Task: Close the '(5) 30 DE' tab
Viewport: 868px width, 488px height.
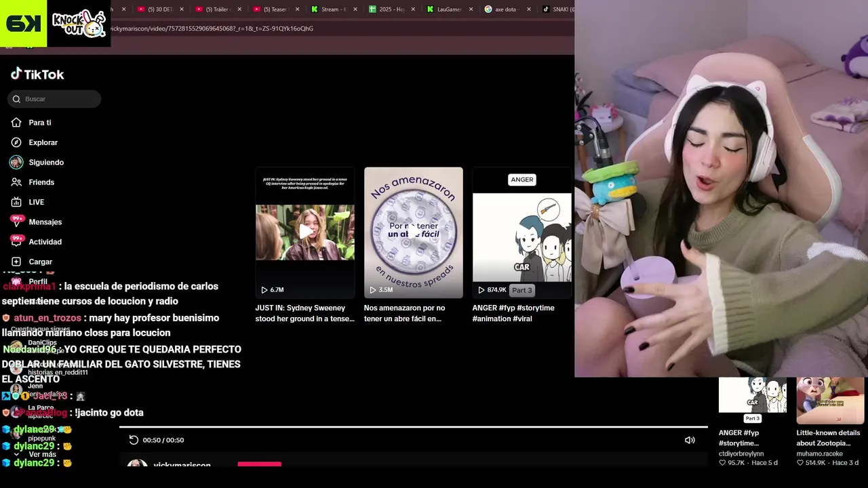Action: point(182,9)
